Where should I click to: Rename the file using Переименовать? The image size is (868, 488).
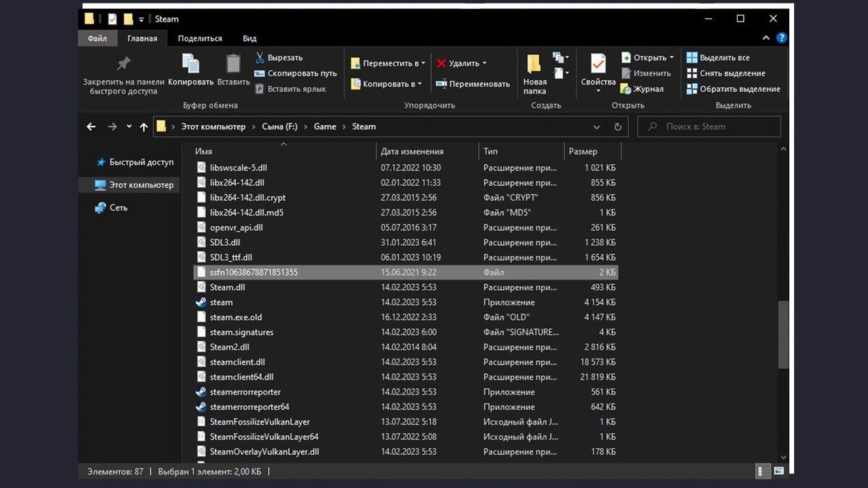pos(473,84)
